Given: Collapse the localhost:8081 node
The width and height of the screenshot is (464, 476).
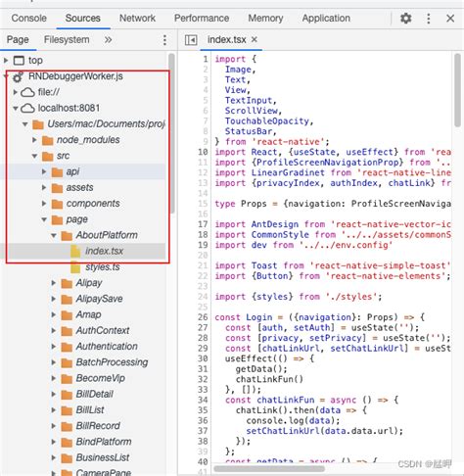Looking at the screenshot, I should (15, 108).
